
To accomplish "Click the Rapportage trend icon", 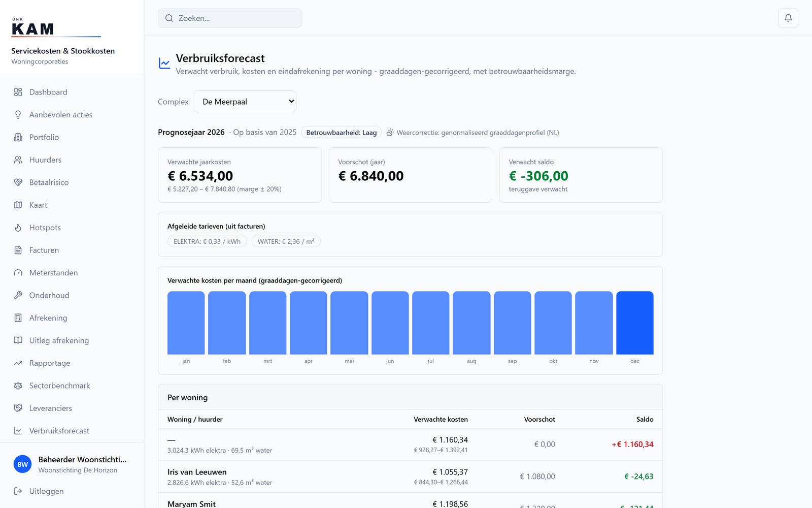I will [18, 363].
